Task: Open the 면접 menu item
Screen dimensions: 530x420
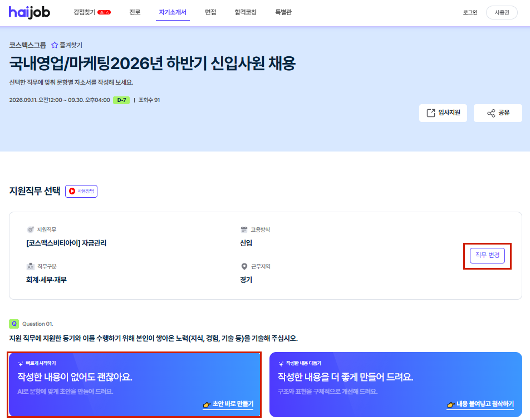Action: click(210, 12)
